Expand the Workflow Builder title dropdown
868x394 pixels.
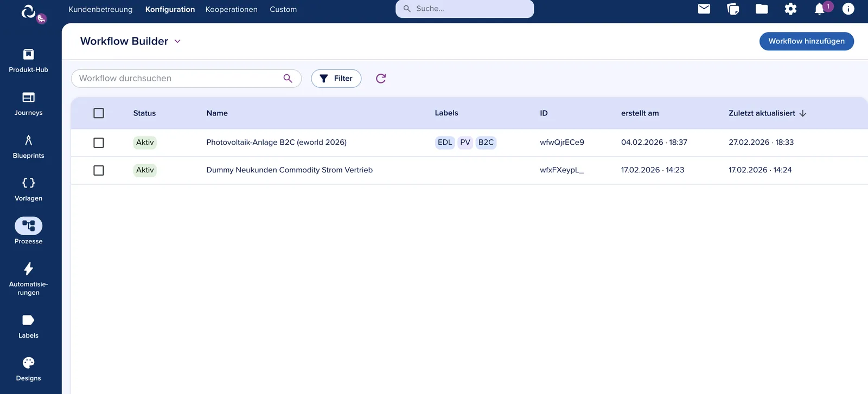click(177, 41)
